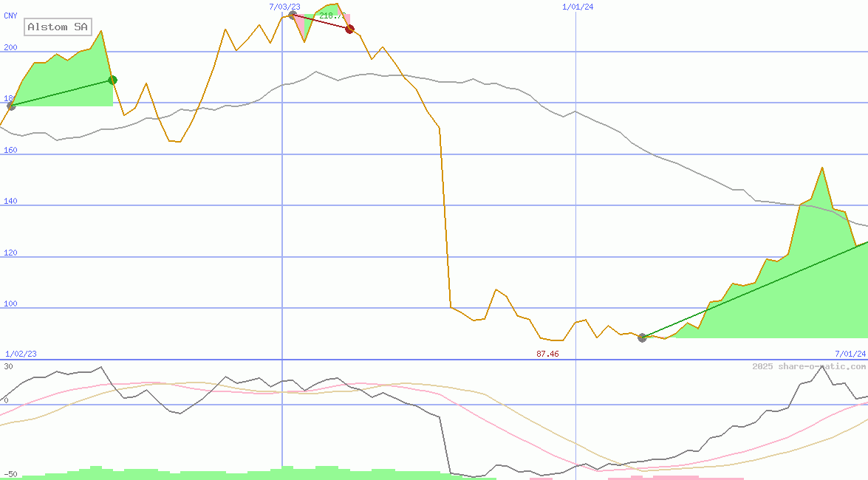Click the 218.7 high price label
Viewport: 868px width, 480px height.
click(x=332, y=16)
